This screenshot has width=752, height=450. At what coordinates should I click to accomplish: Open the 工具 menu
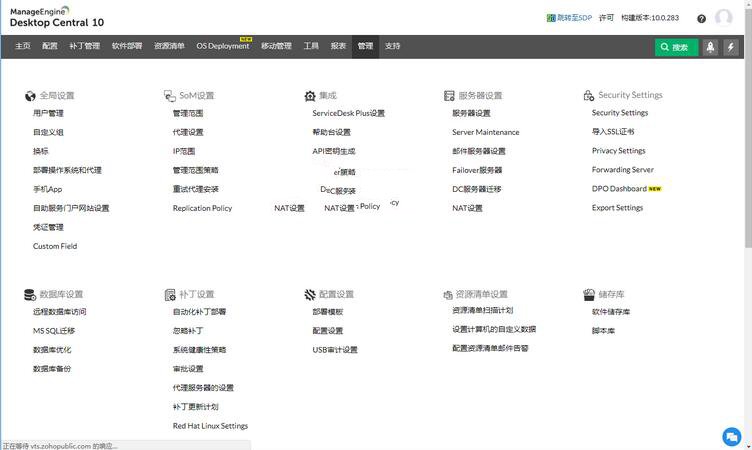pos(311,46)
